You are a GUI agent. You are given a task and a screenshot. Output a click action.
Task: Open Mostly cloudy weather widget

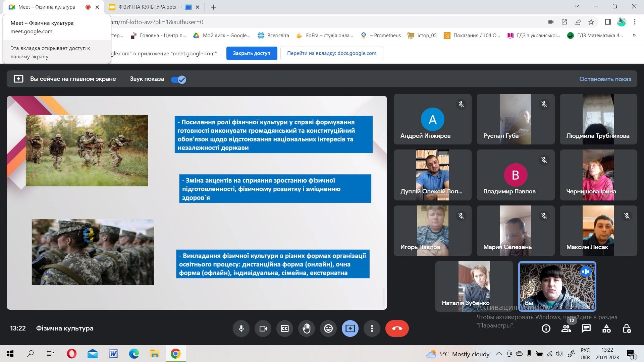(x=458, y=354)
